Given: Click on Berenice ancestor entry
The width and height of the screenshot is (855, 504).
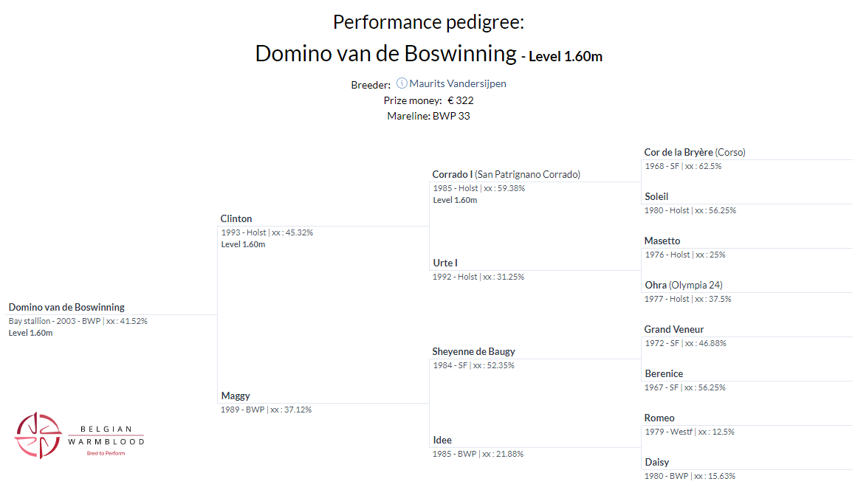Looking at the screenshot, I should point(664,374).
